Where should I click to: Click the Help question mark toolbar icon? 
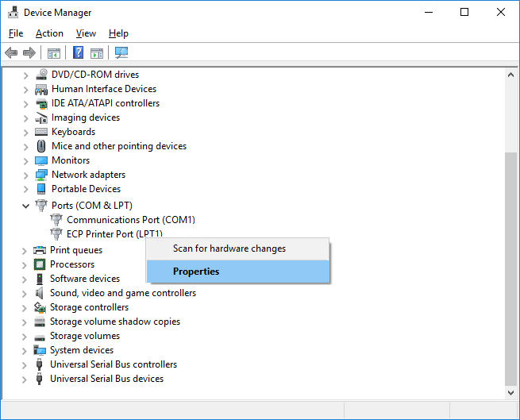(x=79, y=53)
